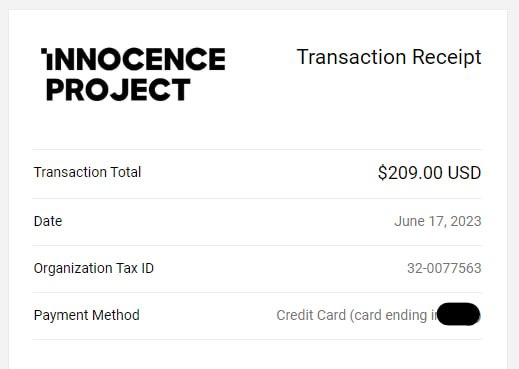Click the Transaction Total label

click(87, 172)
